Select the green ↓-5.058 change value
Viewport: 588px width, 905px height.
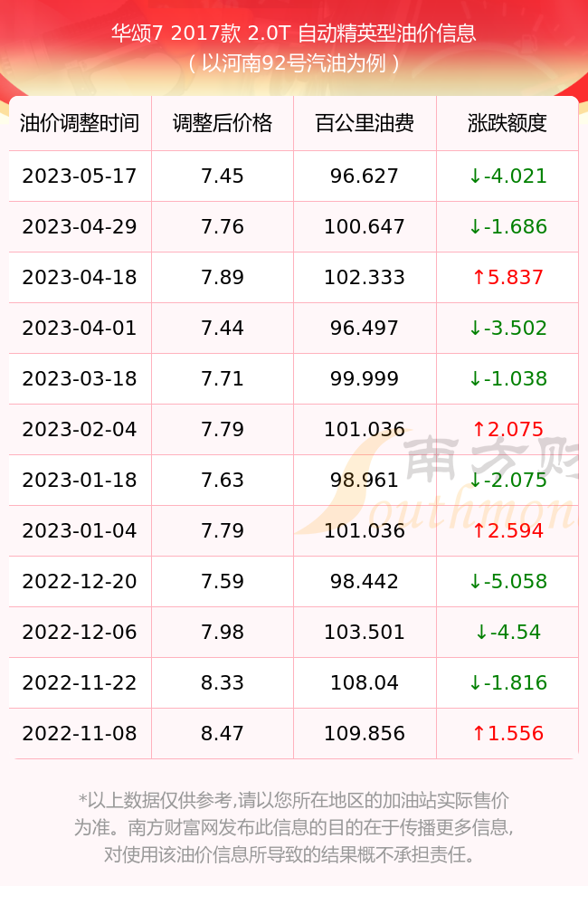[507, 582]
